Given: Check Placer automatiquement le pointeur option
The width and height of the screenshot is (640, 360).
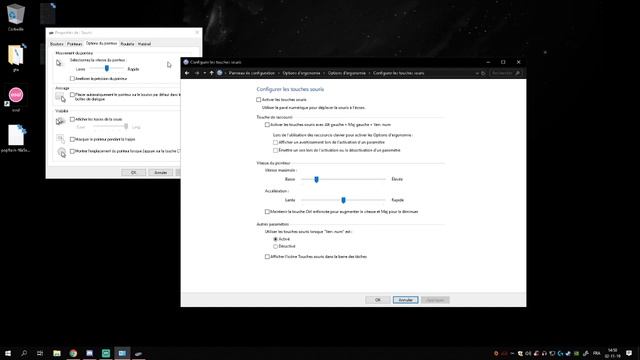Looking at the screenshot, I should 72,95.
